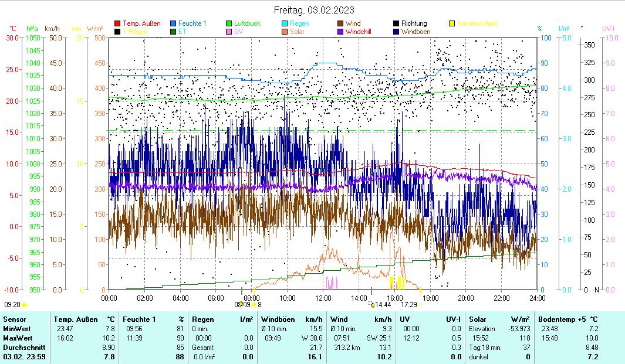Select the brown Wind legend swatch
The height and width of the screenshot is (364, 625).
340,24
